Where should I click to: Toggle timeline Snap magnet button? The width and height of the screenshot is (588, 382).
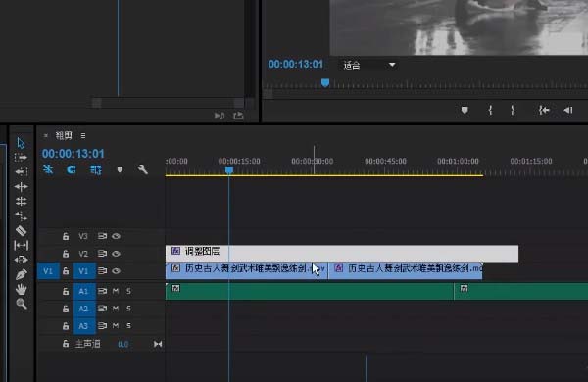72,169
